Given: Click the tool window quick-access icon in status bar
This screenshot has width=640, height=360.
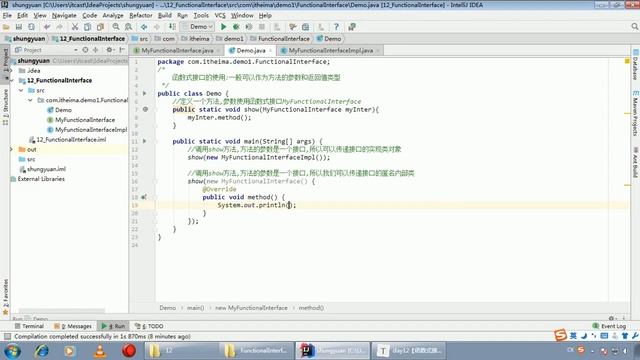Looking at the screenshot, I should pyautogui.click(x=7, y=336).
